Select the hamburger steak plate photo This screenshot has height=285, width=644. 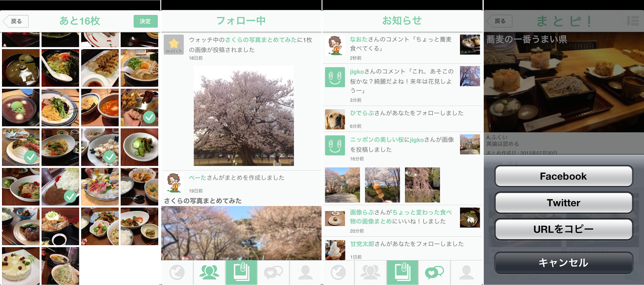tap(21, 227)
